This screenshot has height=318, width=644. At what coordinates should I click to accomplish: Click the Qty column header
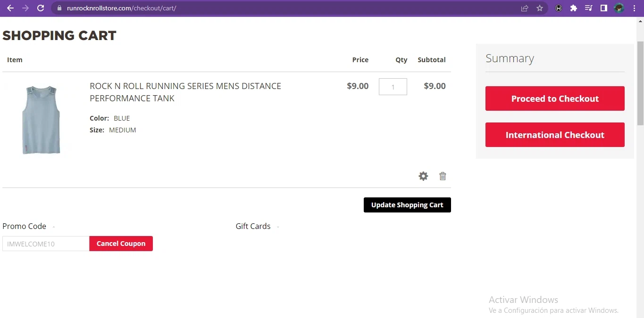click(401, 60)
